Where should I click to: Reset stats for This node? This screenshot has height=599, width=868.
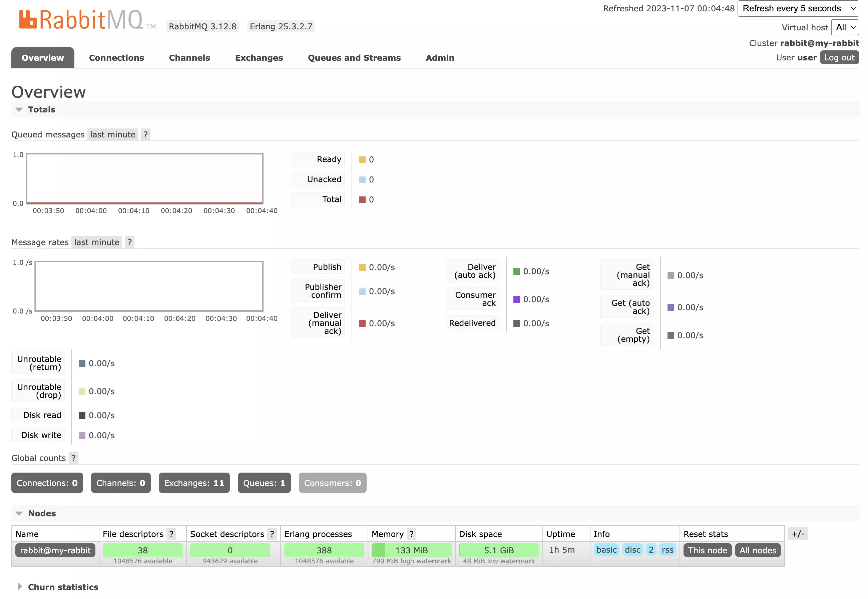(x=707, y=550)
